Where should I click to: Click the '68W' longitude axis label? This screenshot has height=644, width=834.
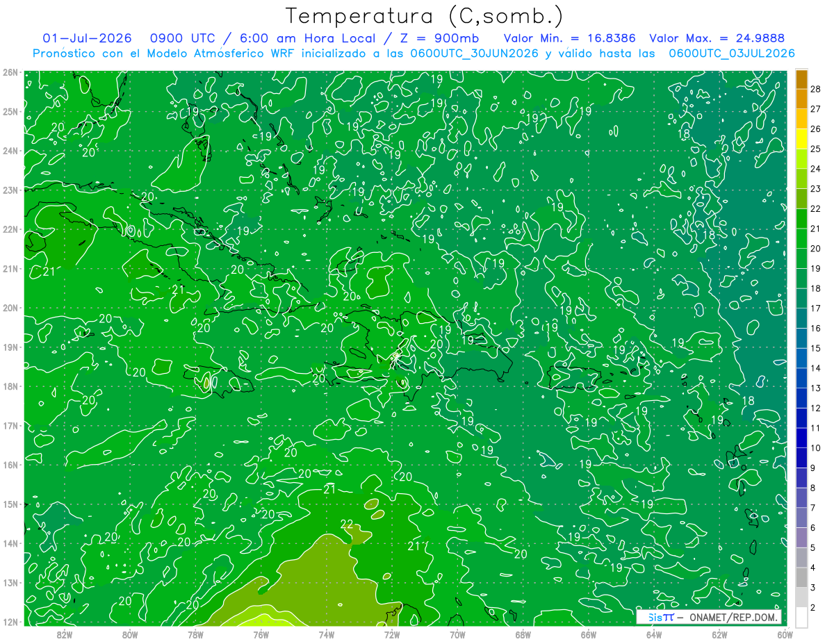pos(523,634)
